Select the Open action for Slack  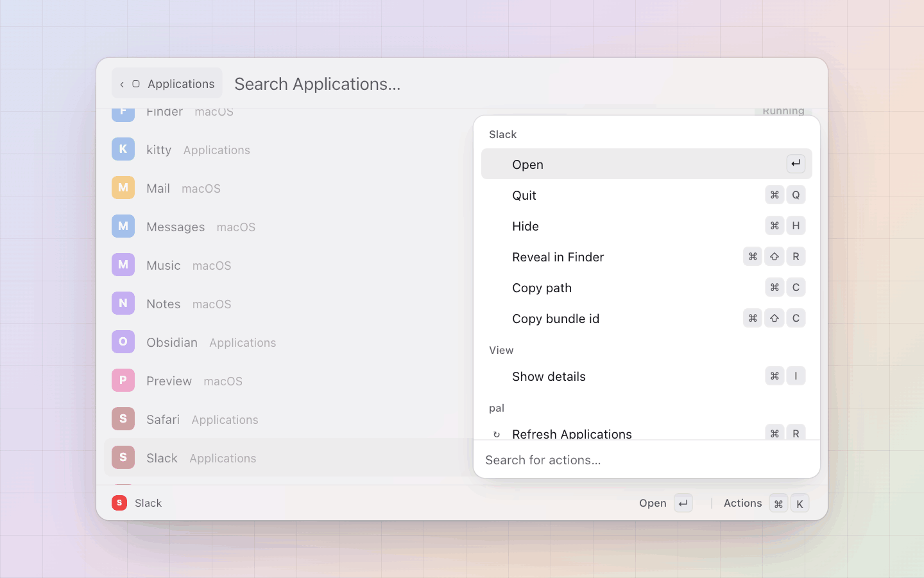pos(647,164)
